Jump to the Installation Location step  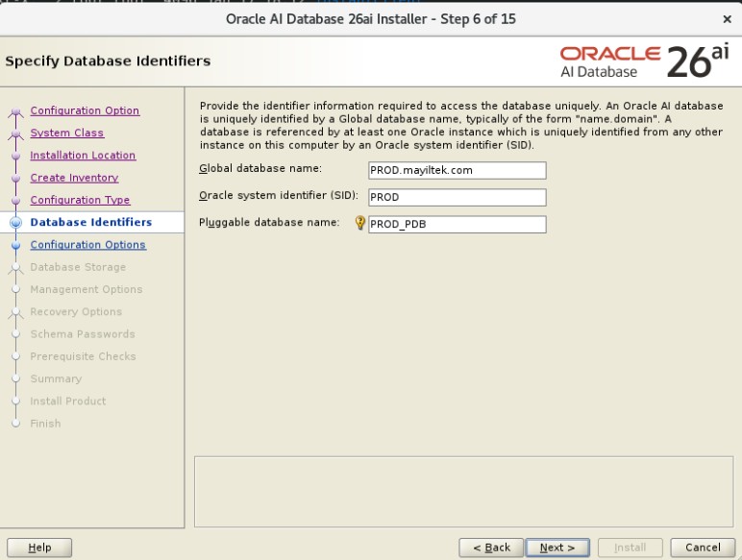tap(83, 156)
